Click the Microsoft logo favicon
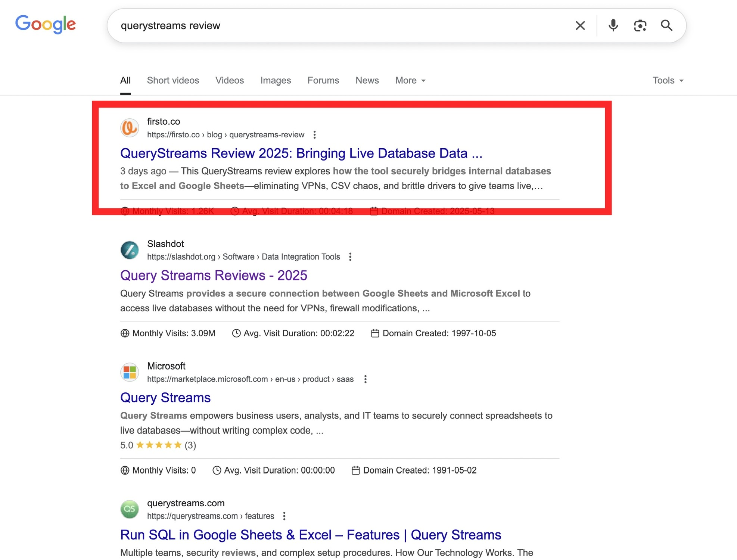Screen dimensions: 737x560 130,372
